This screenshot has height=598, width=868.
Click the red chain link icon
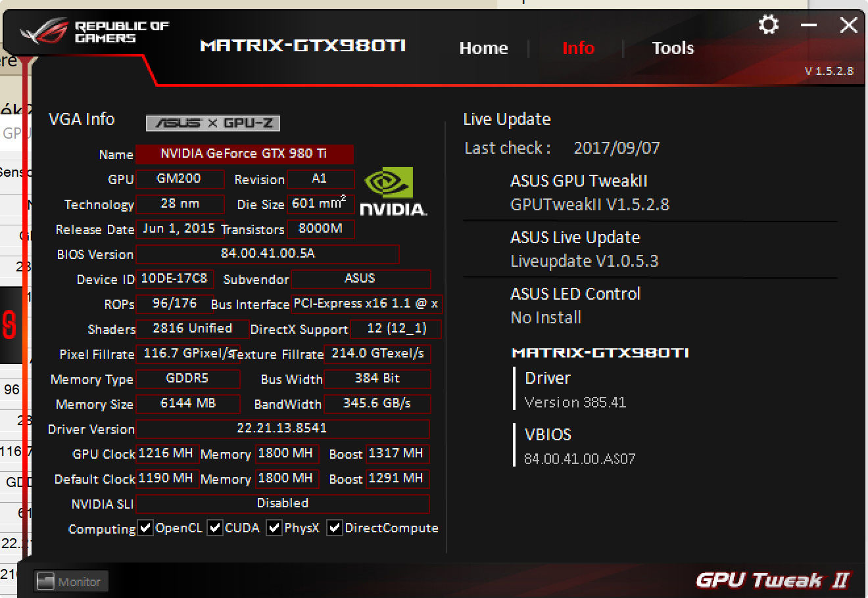(9, 325)
